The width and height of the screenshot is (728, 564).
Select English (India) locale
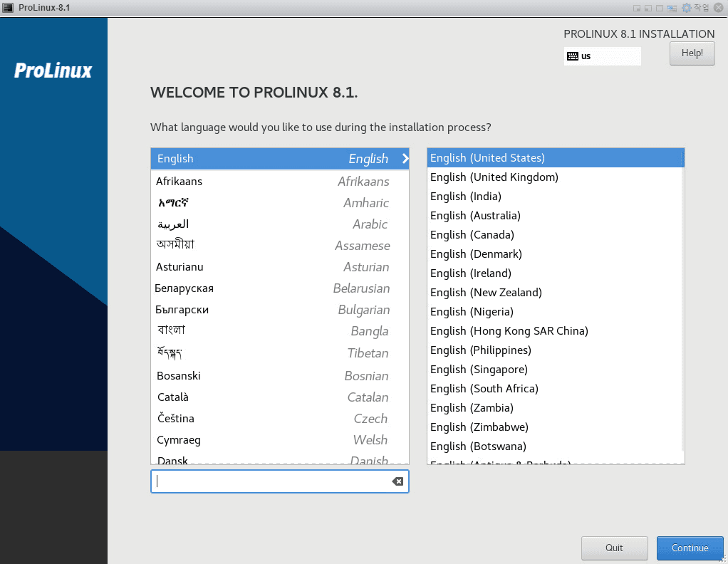[556, 197]
